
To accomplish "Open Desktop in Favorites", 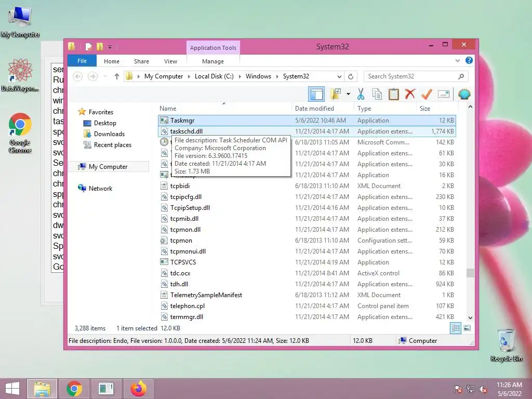I will click(105, 123).
